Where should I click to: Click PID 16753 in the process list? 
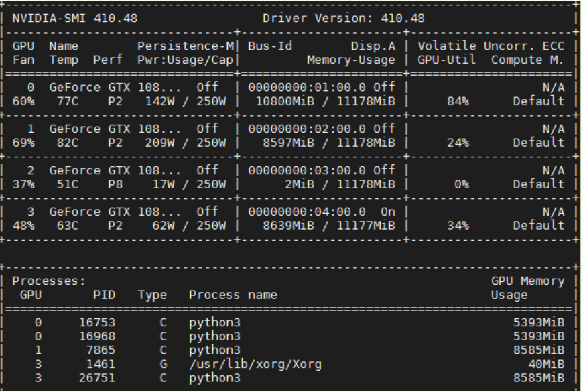[x=97, y=322]
